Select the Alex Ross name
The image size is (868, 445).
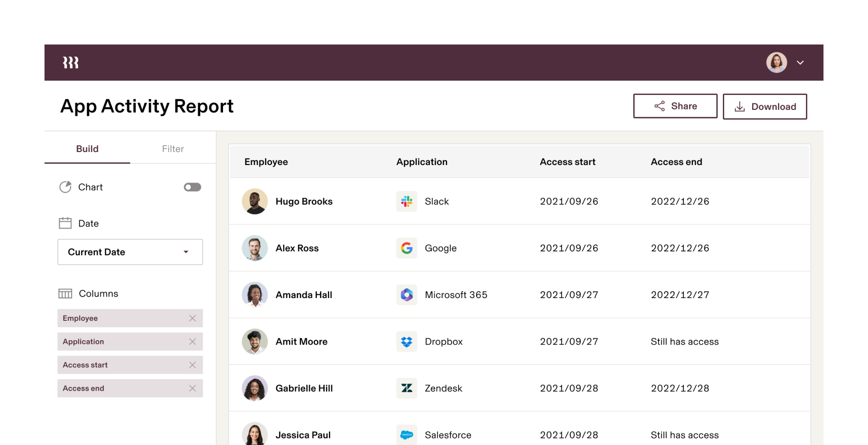coord(297,248)
